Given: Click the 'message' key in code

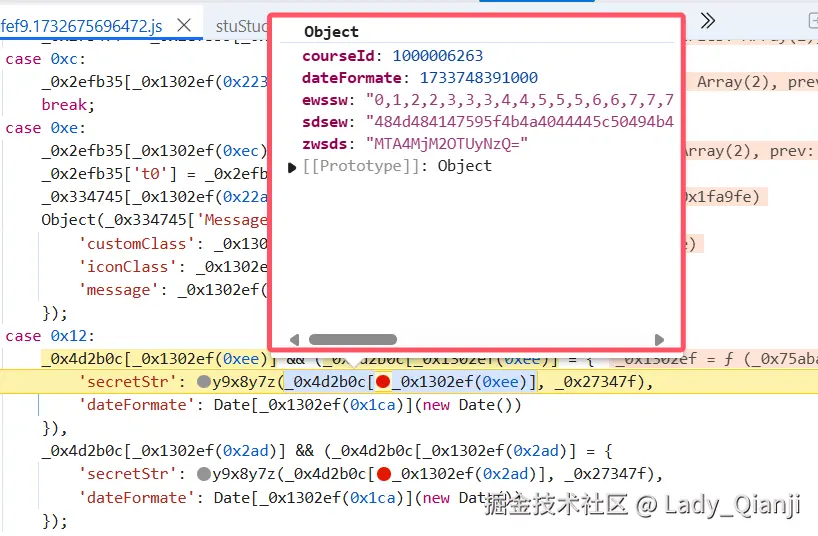Looking at the screenshot, I should tap(118, 290).
